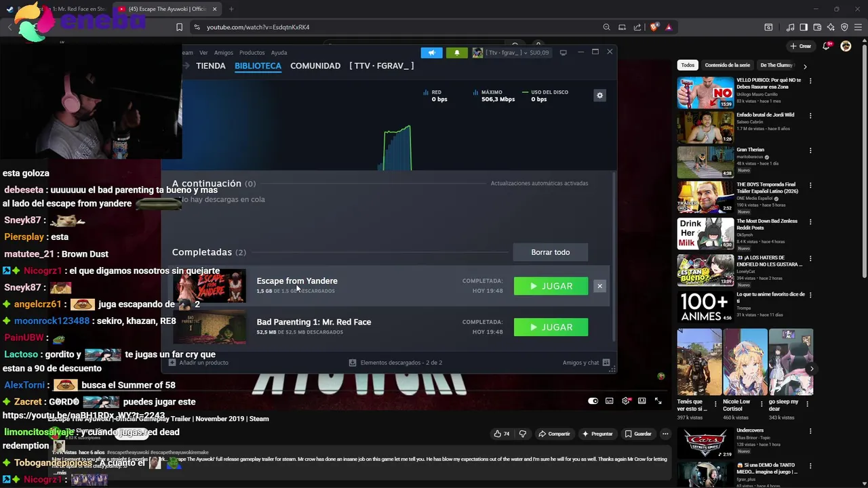Screen dimensions: 868x488
Task: Select Escape from Yandere game thumbnail
Action: coord(210,286)
